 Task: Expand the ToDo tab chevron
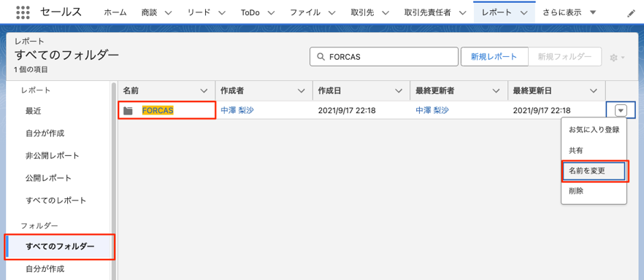[271, 12]
